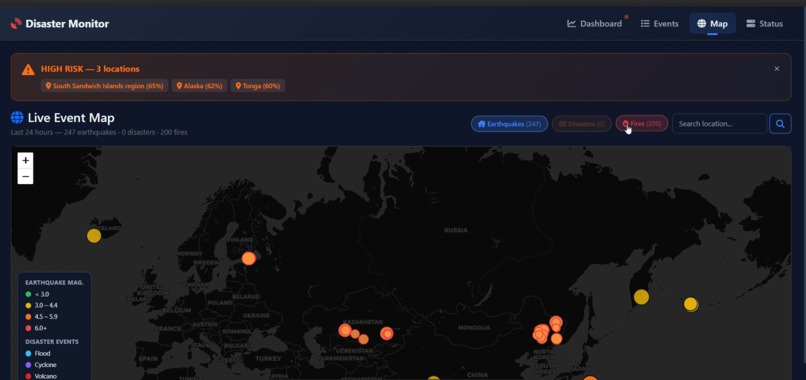Click the 'EARTHQUAKE MAG.' legend heading

(54, 282)
